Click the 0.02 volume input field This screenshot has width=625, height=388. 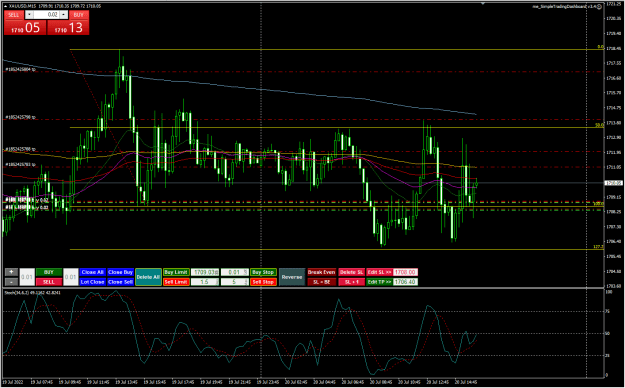coord(47,15)
